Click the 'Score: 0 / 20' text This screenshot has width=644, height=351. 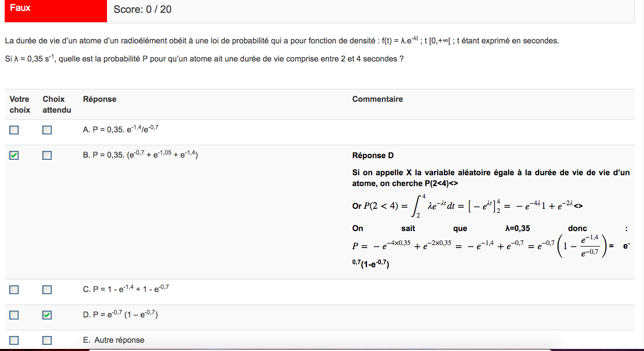[x=143, y=10]
